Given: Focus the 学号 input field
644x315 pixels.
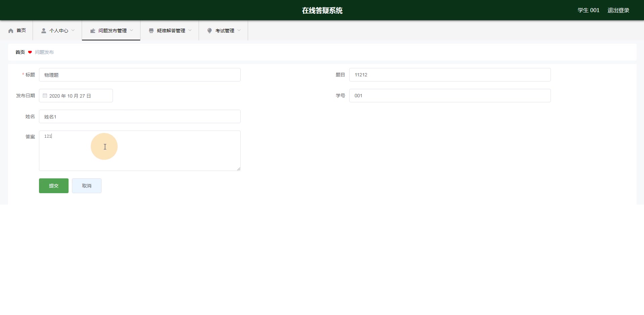Looking at the screenshot, I should [450, 96].
